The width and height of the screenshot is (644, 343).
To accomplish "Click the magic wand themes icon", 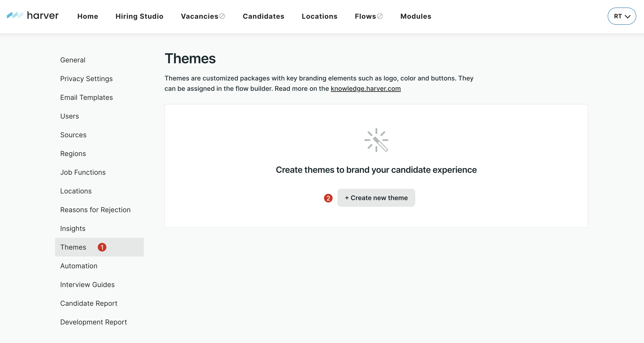I will [376, 140].
